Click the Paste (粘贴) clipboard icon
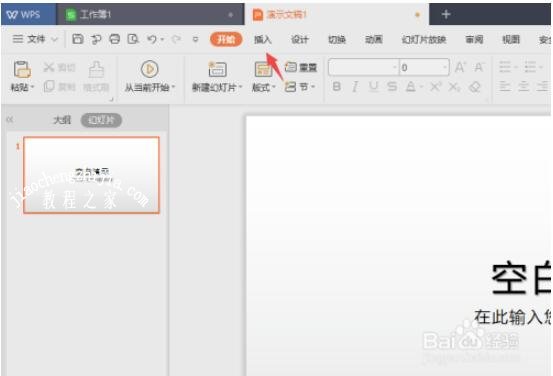 [x=22, y=69]
